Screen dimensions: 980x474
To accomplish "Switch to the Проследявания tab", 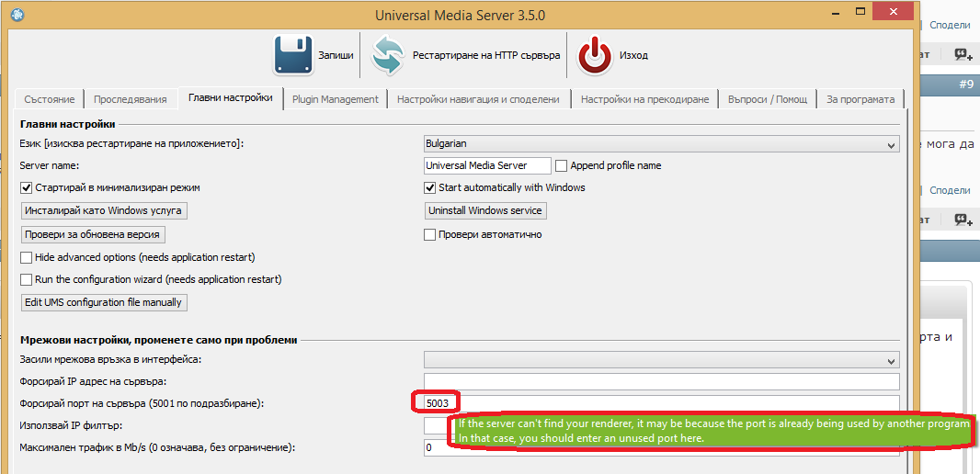I will click(x=130, y=99).
